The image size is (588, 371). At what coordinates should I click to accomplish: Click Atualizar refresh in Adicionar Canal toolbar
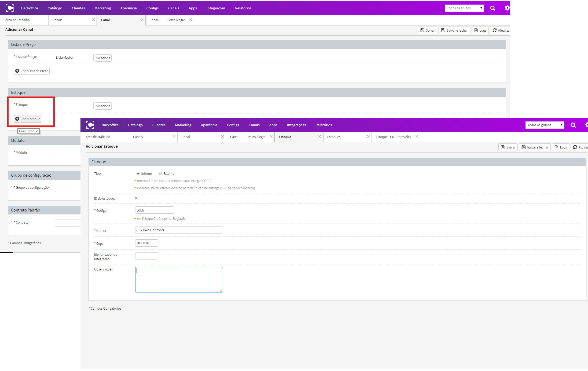tap(500, 30)
